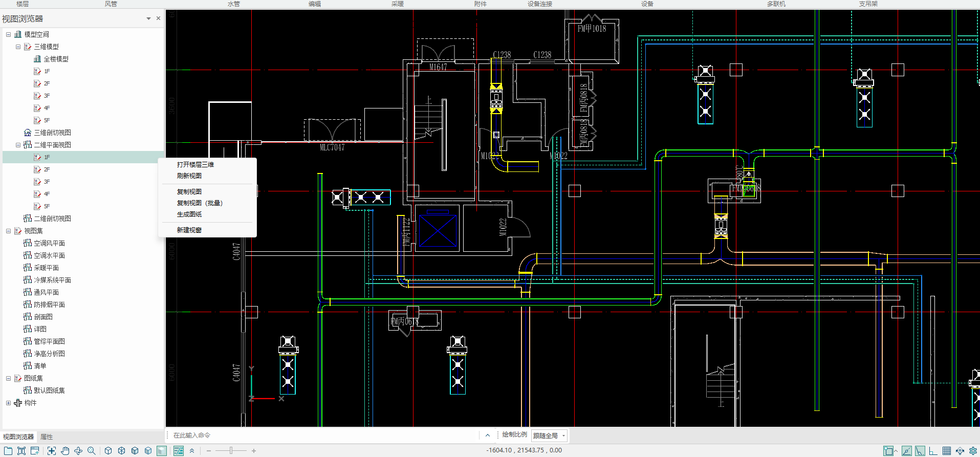
Task: Activate the orbit rotate view tool
Action: click(x=78, y=451)
